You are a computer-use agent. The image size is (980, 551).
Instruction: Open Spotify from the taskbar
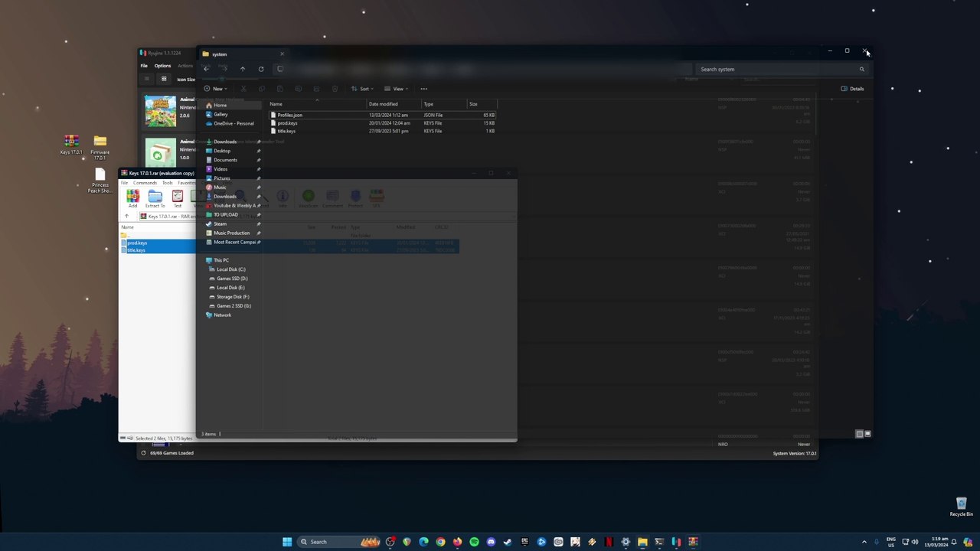tap(474, 542)
